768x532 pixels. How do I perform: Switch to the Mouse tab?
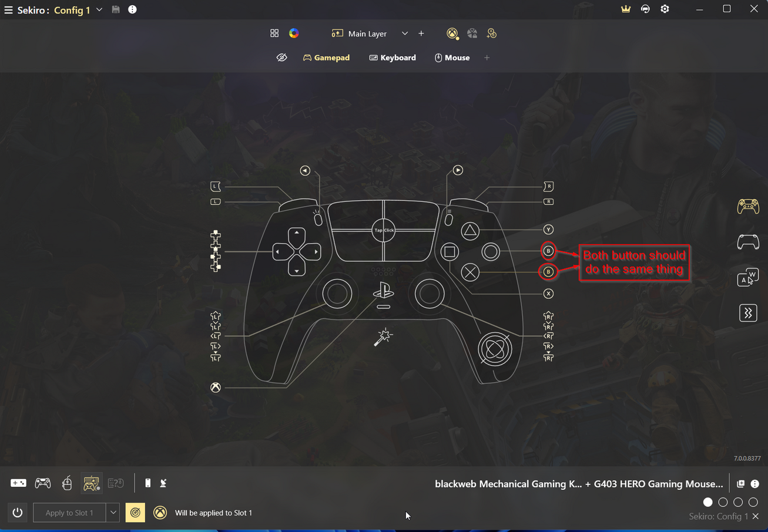coord(452,58)
